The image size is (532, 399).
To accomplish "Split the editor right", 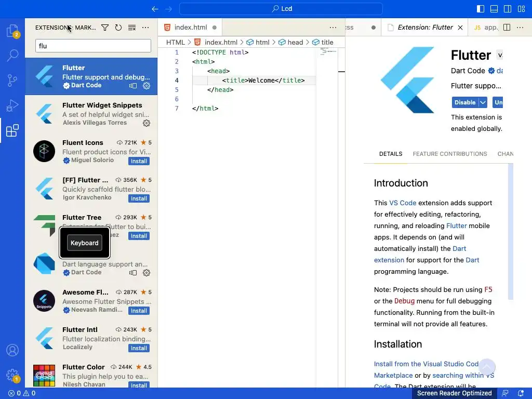I will 507,28.
